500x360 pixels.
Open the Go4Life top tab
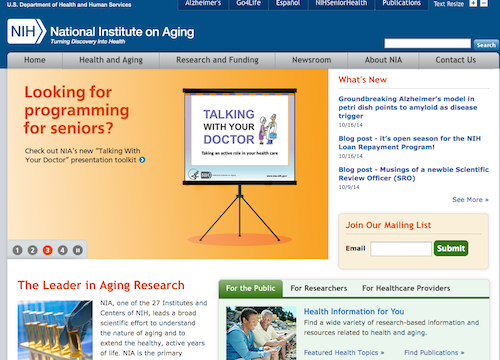tap(248, 4)
